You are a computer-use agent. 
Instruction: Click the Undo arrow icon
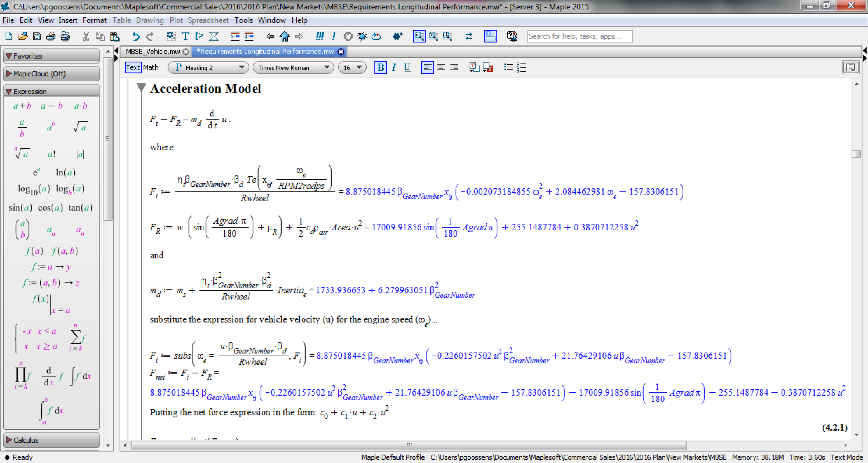coord(136,36)
